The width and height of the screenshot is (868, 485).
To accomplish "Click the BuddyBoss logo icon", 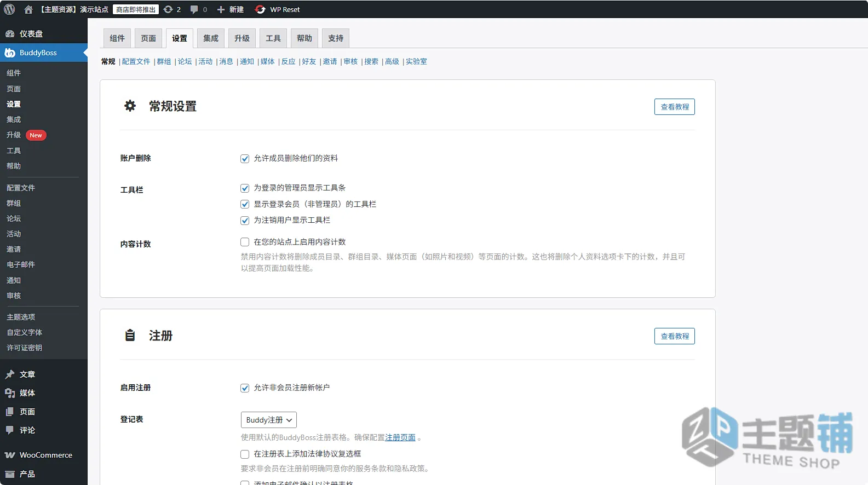I will [x=10, y=53].
